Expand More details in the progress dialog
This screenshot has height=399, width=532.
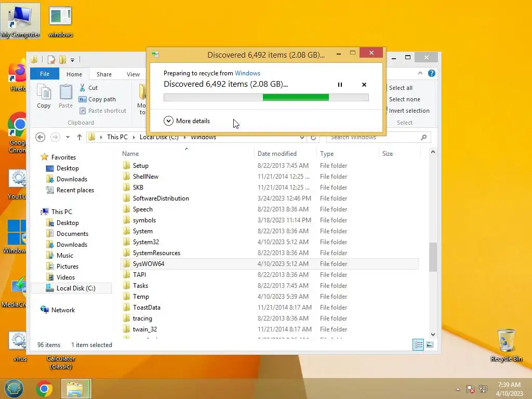[187, 121]
